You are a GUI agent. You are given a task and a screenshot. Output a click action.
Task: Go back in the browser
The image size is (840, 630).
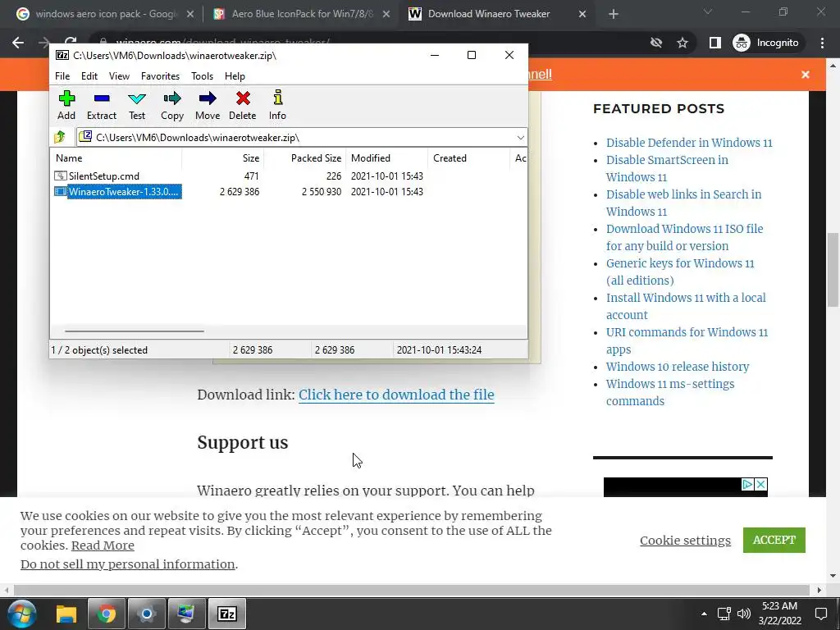click(18, 43)
